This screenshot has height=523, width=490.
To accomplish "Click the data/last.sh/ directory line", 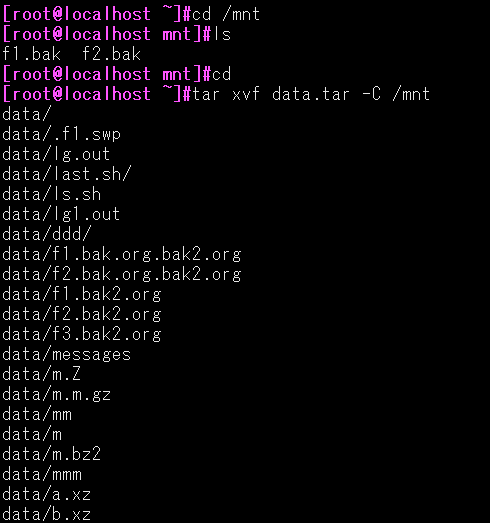I will (x=67, y=174).
